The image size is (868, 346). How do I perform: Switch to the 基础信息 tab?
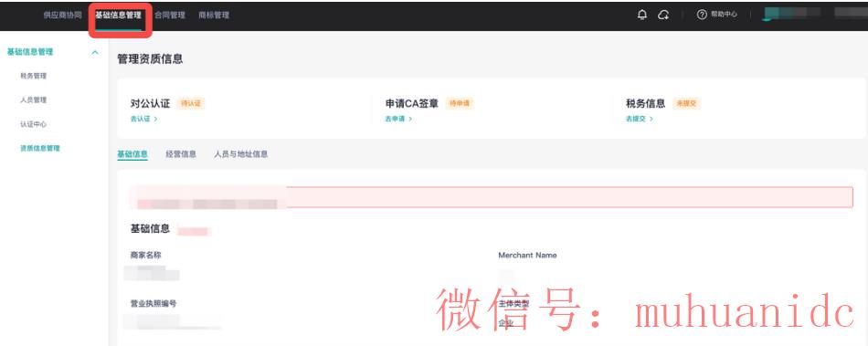pyautogui.click(x=132, y=154)
